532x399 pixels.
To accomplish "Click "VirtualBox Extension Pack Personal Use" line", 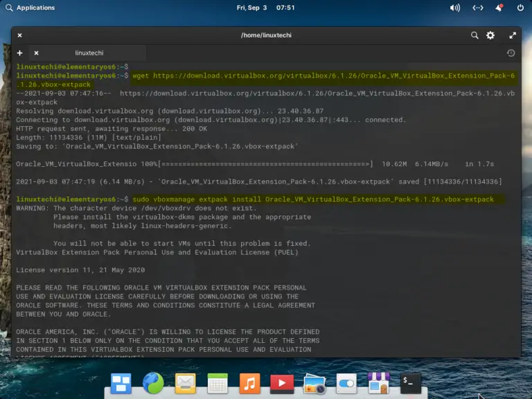I will click(x=157, y=252).
